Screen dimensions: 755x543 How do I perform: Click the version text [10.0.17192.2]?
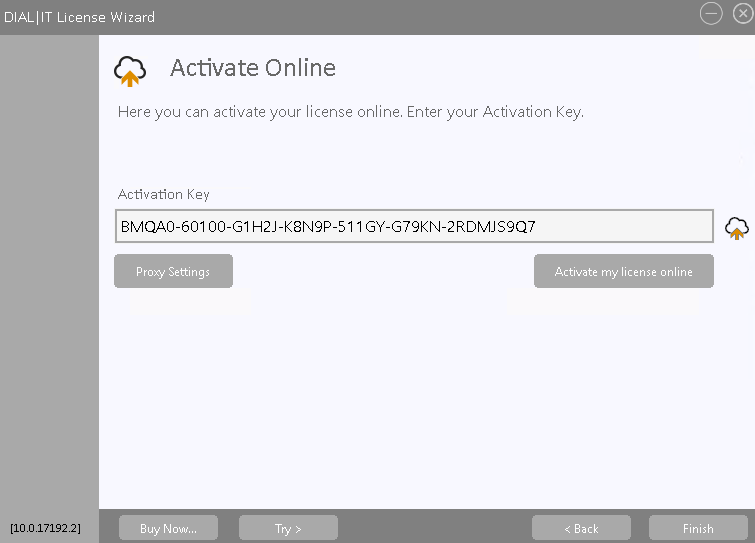46,528
